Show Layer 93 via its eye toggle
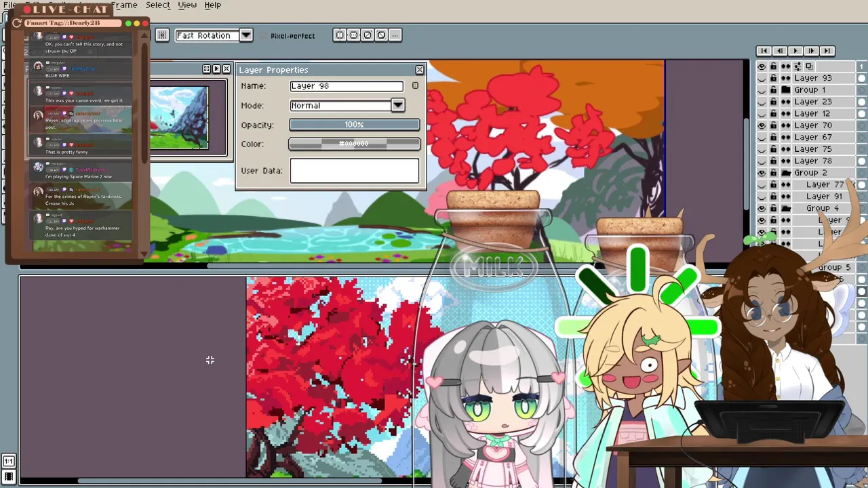The width and height of the screenshot is (868, 488). click(x=762, y=78)
